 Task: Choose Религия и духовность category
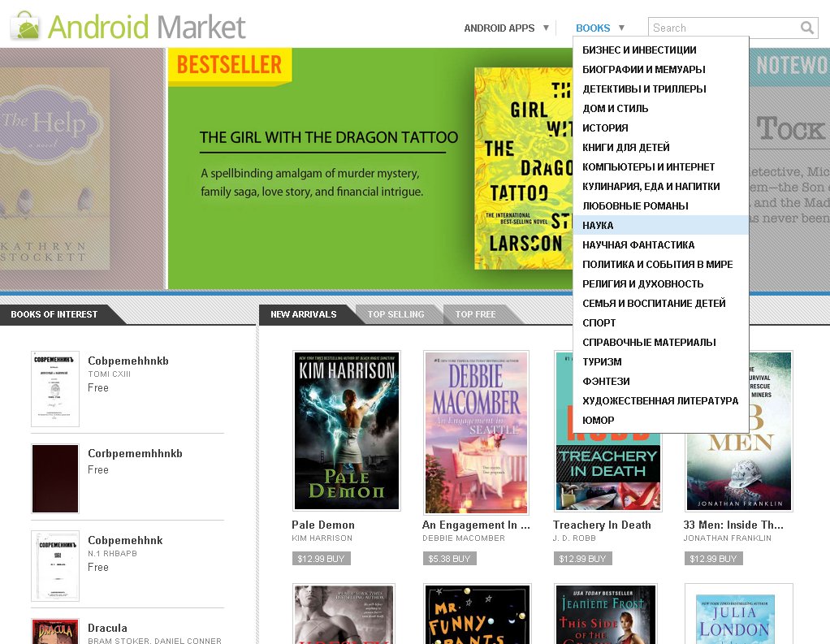click(660, 284)
